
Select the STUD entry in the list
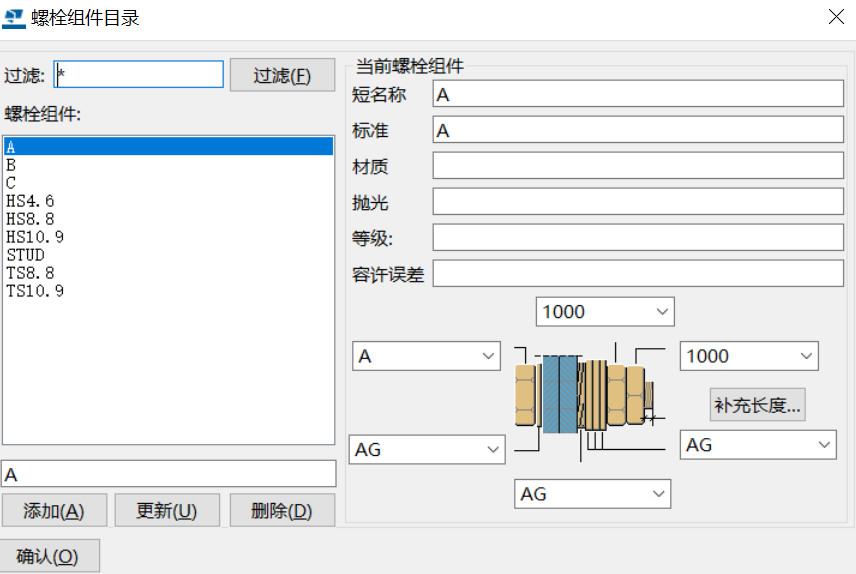pos(25,255)
